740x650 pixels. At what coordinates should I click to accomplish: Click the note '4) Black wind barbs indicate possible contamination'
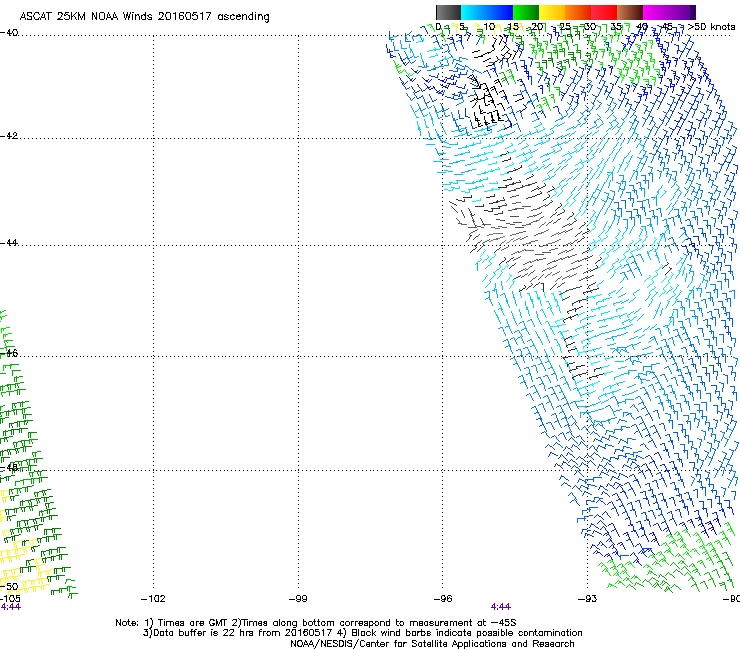[x=459, y=633]
